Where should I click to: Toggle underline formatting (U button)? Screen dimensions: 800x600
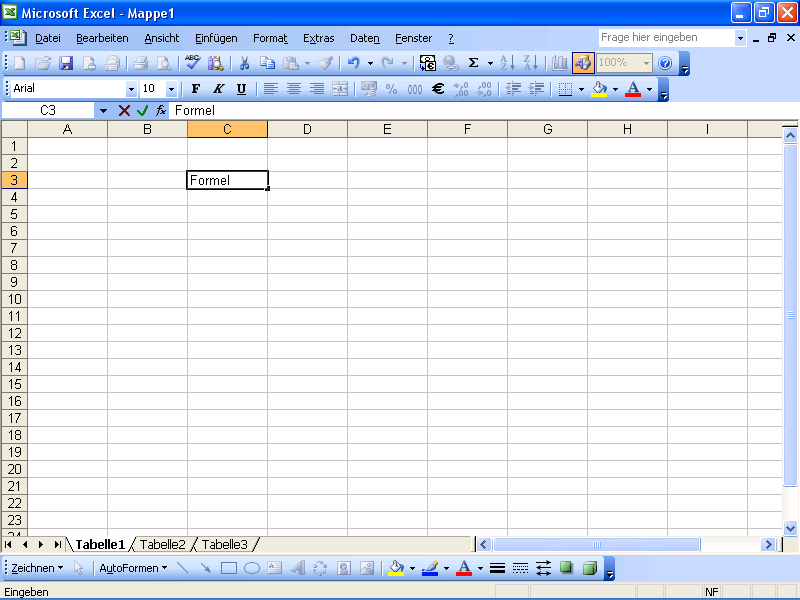(241, 89)
